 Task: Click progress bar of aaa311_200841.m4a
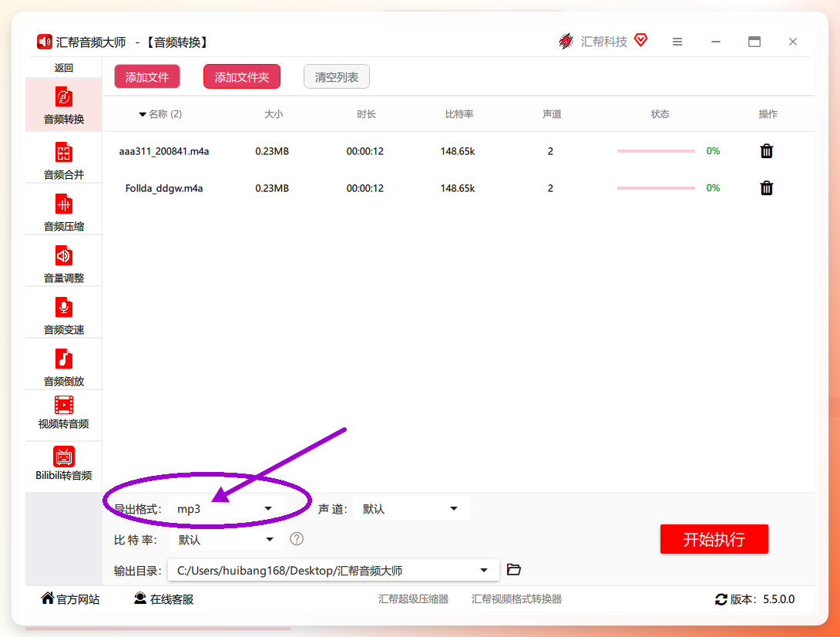click(x=656, y=151)
